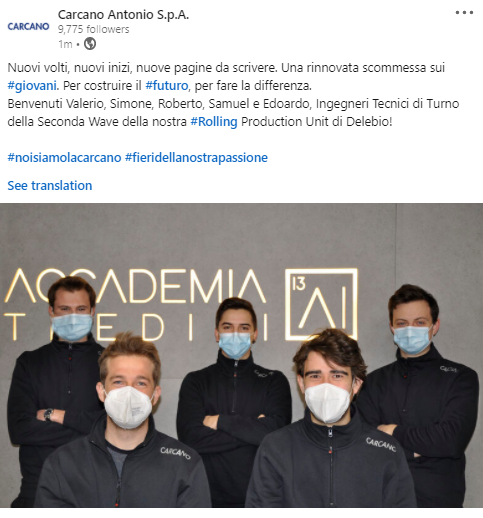Open the post's group photo
This screenshot has height=518, width=483.
tap(241, 355)
